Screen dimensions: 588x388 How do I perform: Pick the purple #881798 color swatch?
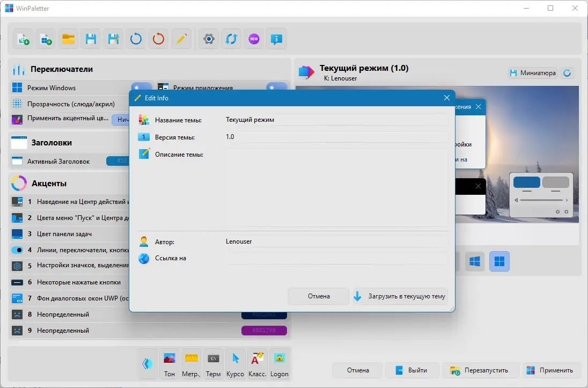pos(264,330)
